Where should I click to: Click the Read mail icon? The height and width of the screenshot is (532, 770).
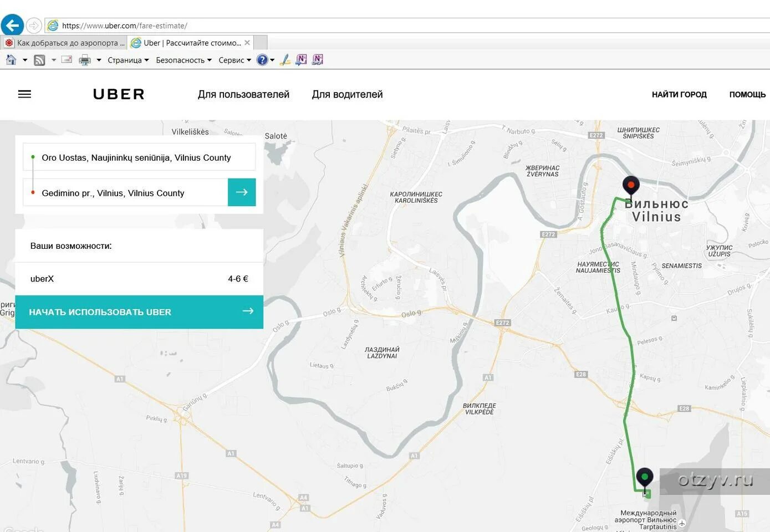pyautogui.click(x=67, y=59)
